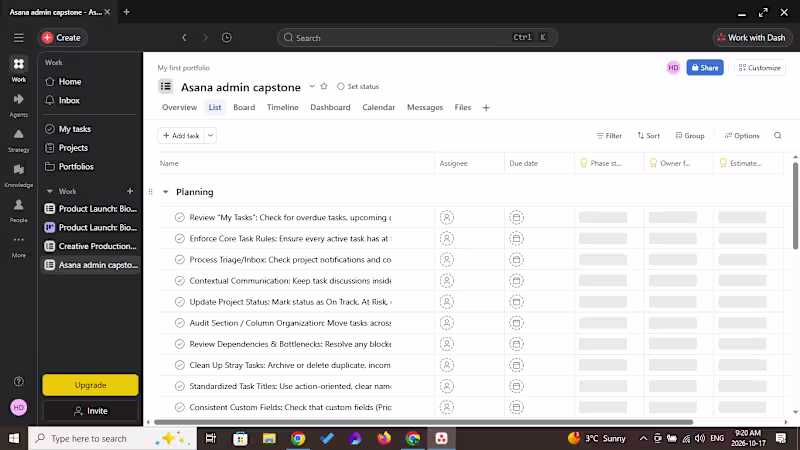The image size is (800, 450).
Task: Mark 'Audit Section / Column Organization' complete
Action: tap(180, 323)
